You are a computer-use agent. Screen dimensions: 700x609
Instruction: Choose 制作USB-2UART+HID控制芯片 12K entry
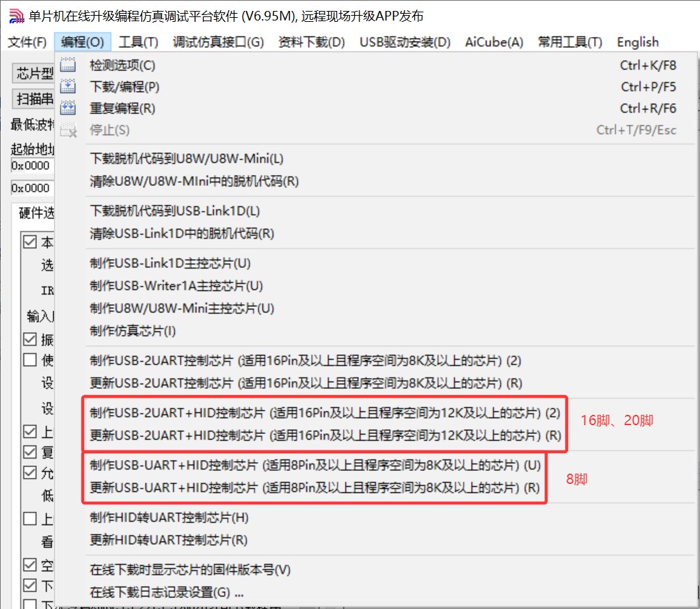pos(376,413)
